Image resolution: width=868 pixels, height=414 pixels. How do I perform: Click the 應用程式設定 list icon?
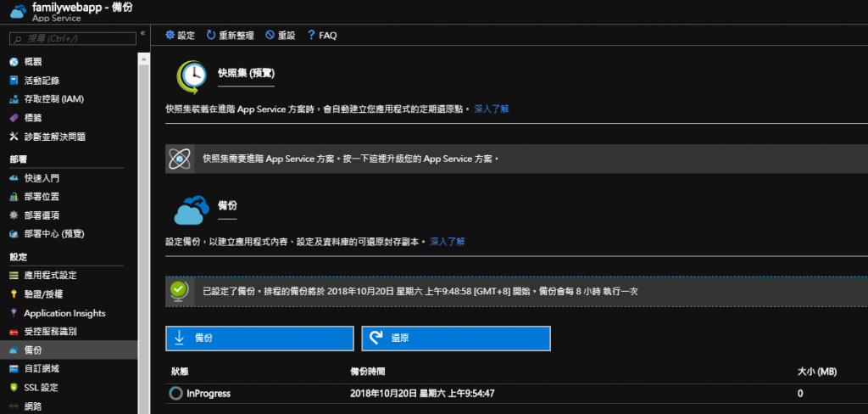click(14, 276)
